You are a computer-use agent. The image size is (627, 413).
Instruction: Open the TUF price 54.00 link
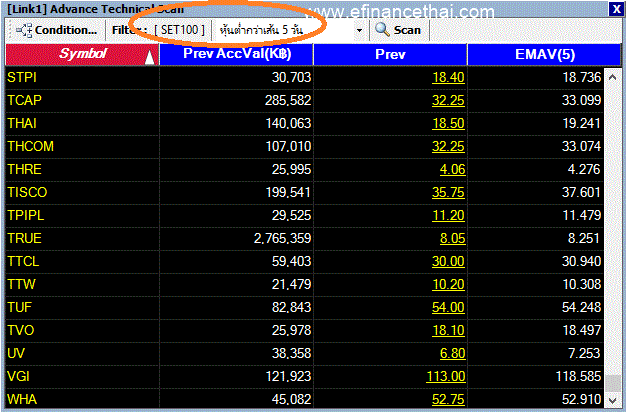448,307
